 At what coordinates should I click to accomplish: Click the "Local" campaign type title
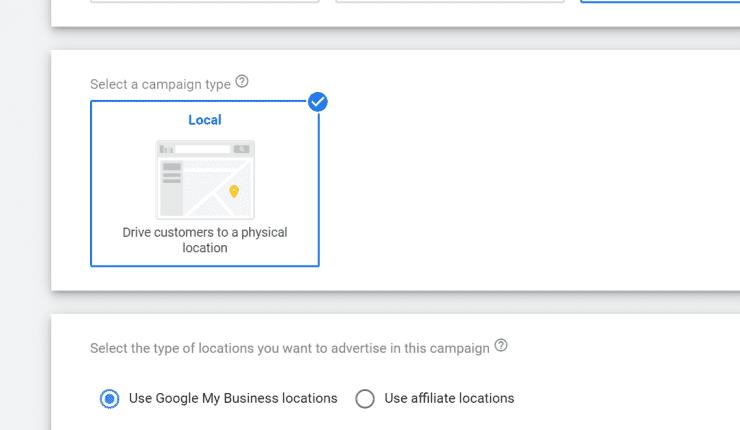(x=205, y=120)
